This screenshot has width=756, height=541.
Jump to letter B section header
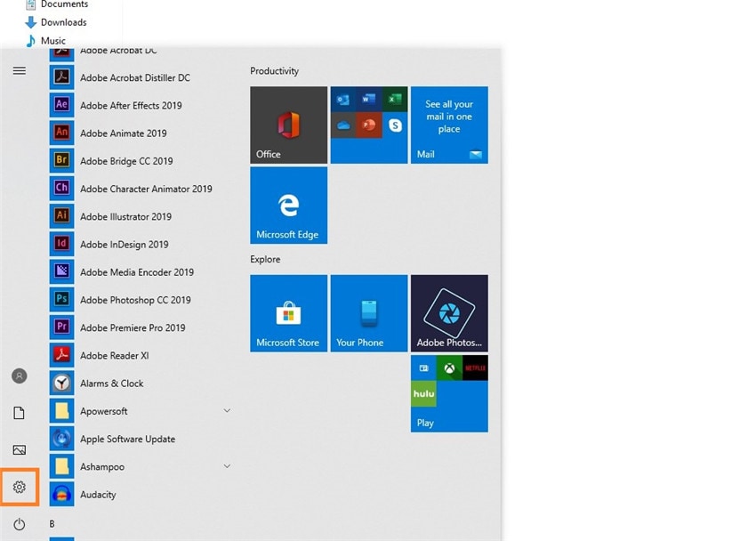pos(52,523)
